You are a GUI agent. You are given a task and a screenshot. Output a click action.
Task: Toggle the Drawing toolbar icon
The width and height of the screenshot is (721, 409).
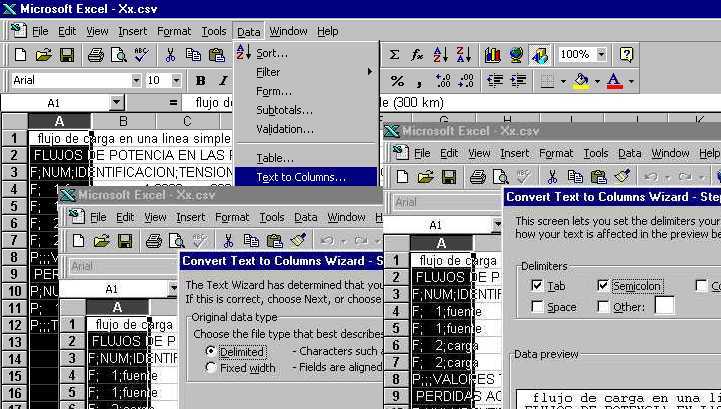(x=540, y=55)
